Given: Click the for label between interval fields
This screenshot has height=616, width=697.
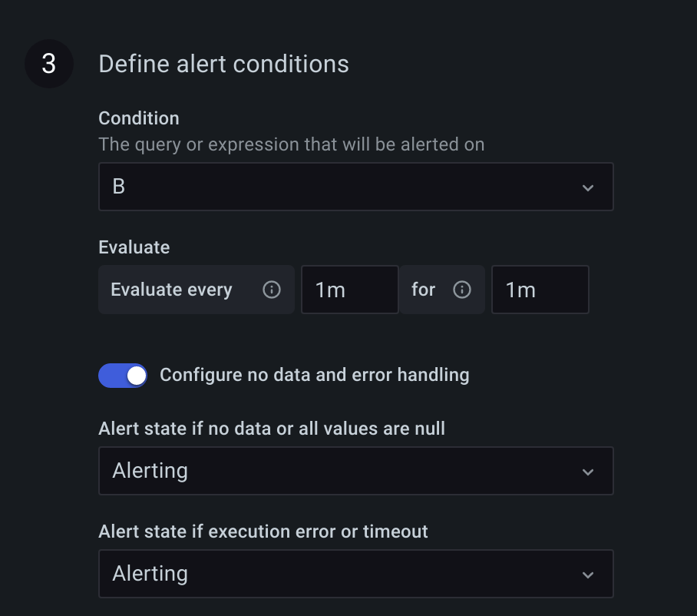Looking at the screenshot, I should coord(423,290).
